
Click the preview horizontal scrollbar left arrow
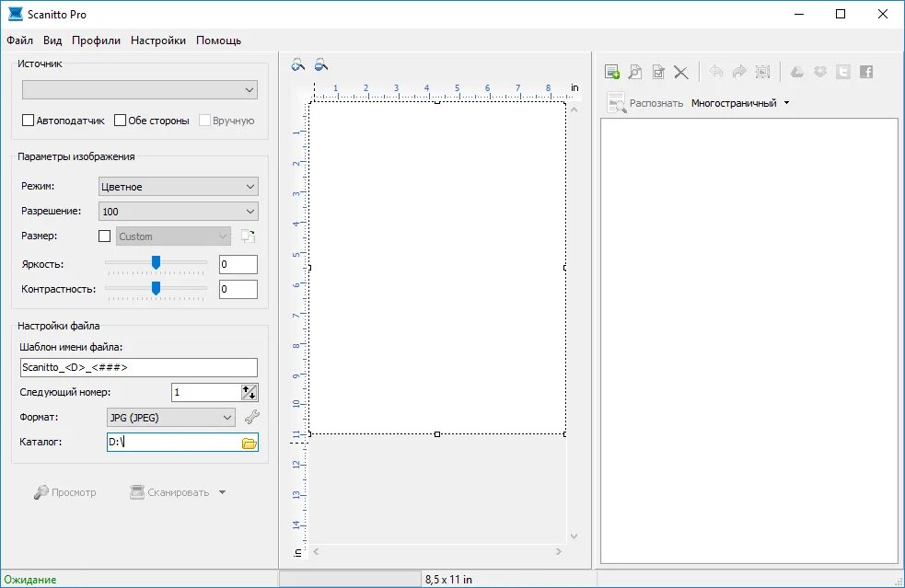tap(317, 551)
